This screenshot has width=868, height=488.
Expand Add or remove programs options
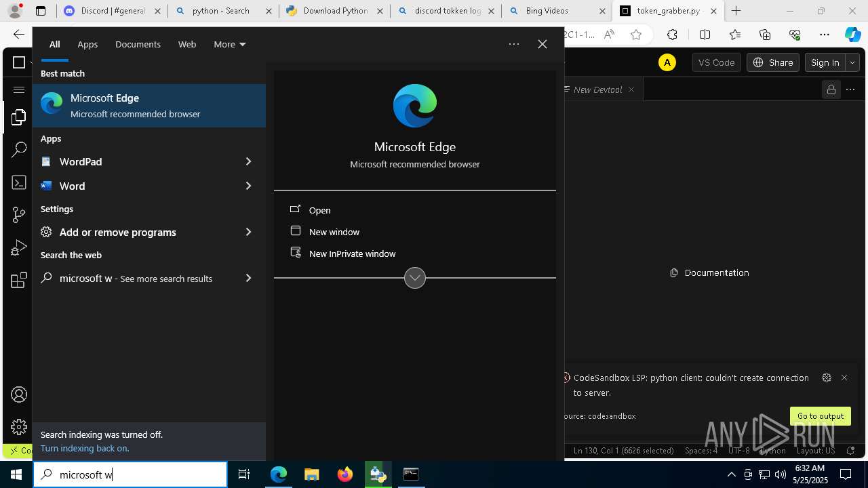pos(248,232)
